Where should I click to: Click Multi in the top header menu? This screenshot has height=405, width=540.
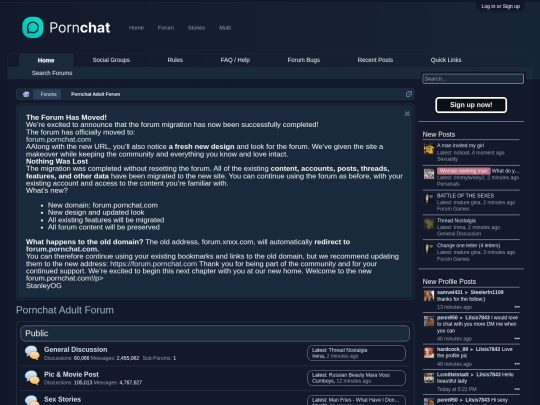pos(225,28)
